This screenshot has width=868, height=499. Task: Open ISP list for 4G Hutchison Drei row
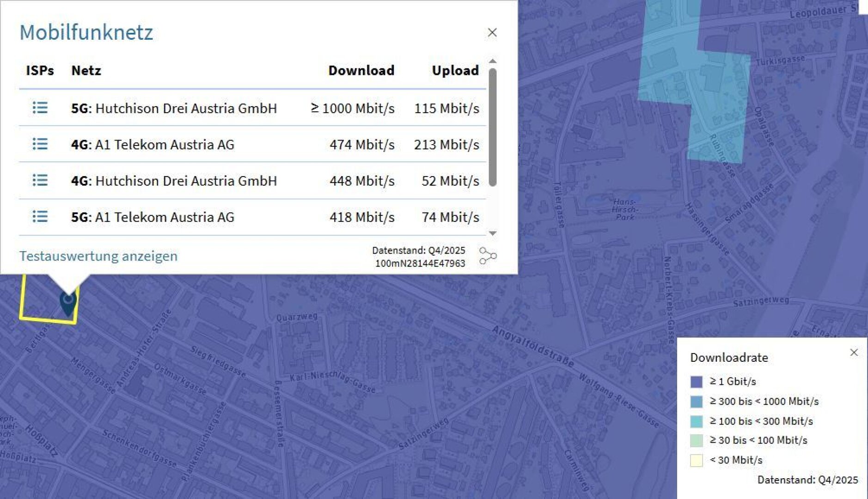click(40, 180)
